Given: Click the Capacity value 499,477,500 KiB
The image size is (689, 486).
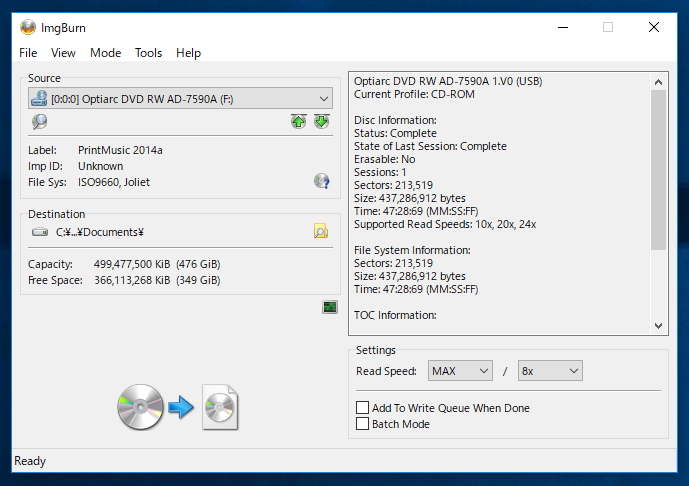Looking at the screenshot, I should [x=132, y=264].
